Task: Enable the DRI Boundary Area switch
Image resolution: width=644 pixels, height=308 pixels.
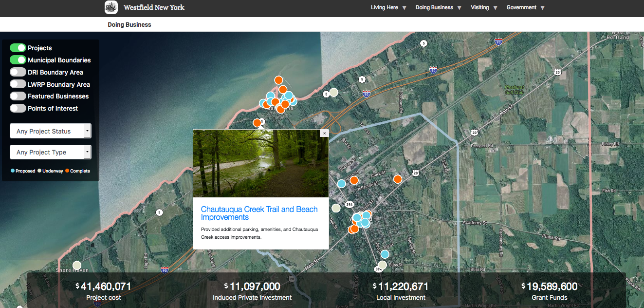Action: click(18, 72)
